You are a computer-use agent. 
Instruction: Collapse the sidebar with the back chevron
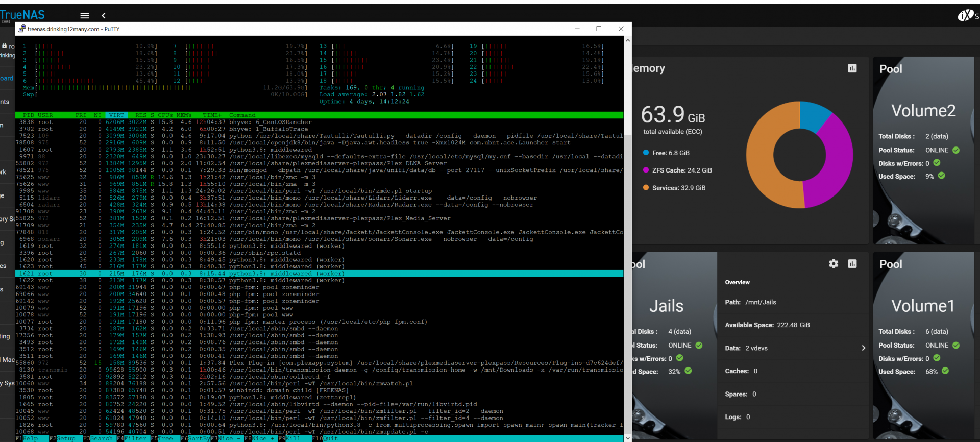(104, 16)
